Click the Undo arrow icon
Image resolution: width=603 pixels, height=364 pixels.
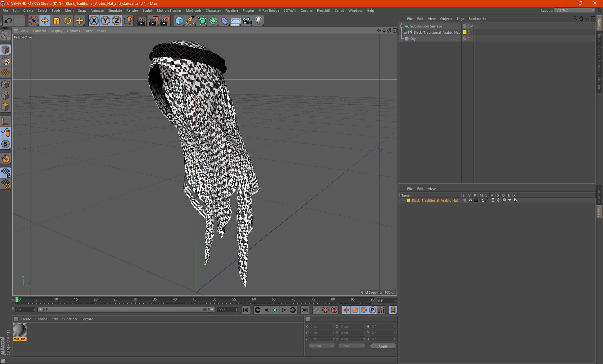pyautogui.click(x=8, y=21)
